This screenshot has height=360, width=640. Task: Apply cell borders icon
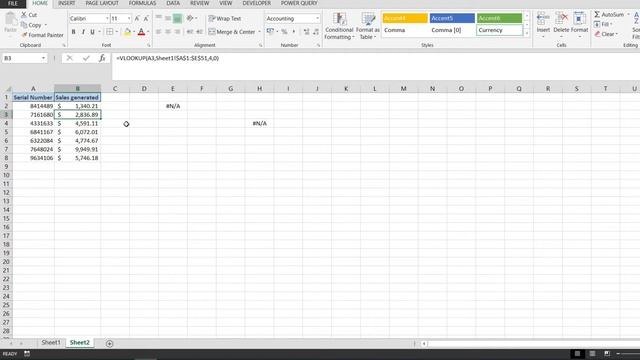[109, 32]
